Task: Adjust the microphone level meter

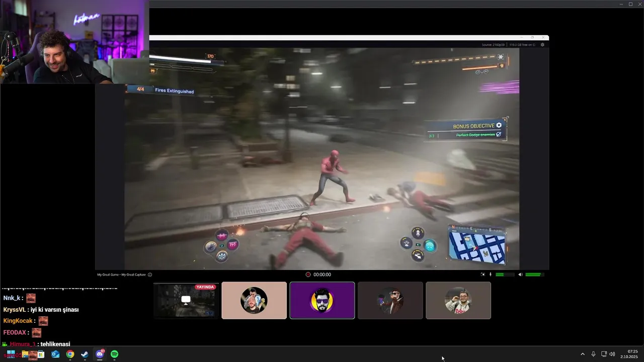Action: 505,275
